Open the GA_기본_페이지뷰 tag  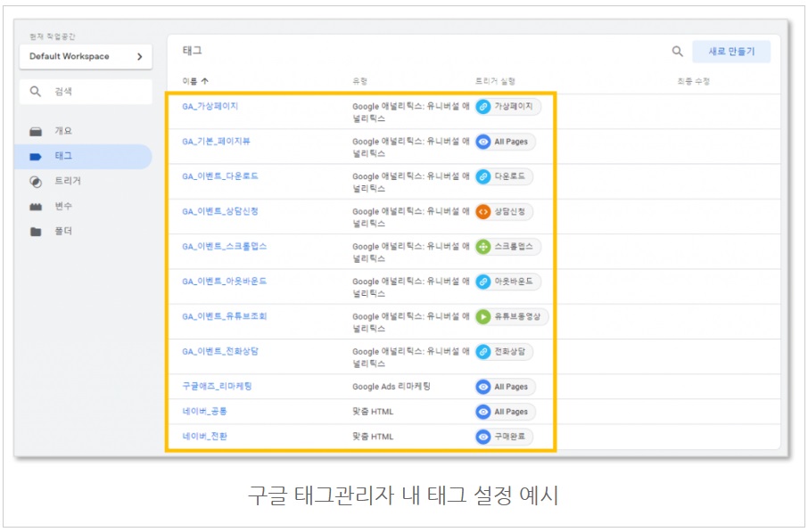click(216, 141)
